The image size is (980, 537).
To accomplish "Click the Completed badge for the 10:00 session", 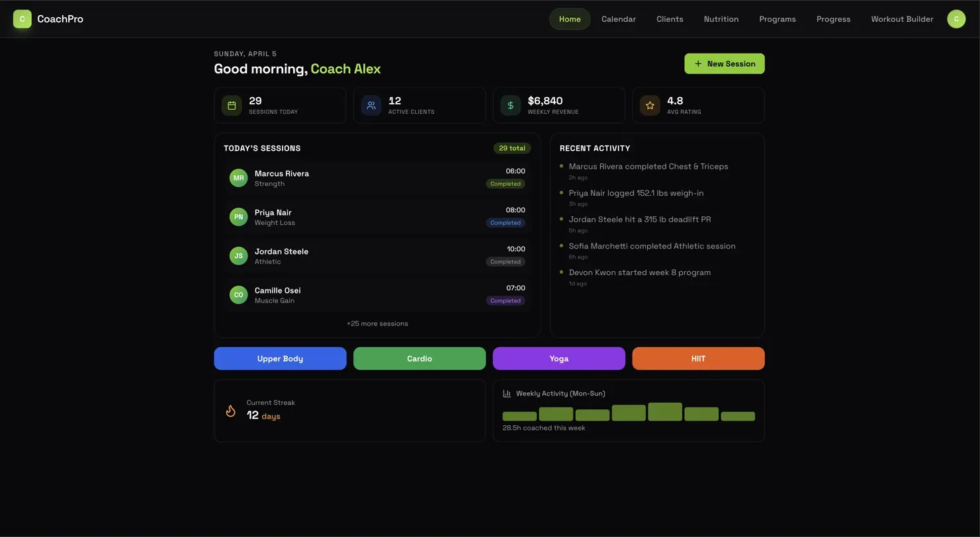I will point(506,262).
